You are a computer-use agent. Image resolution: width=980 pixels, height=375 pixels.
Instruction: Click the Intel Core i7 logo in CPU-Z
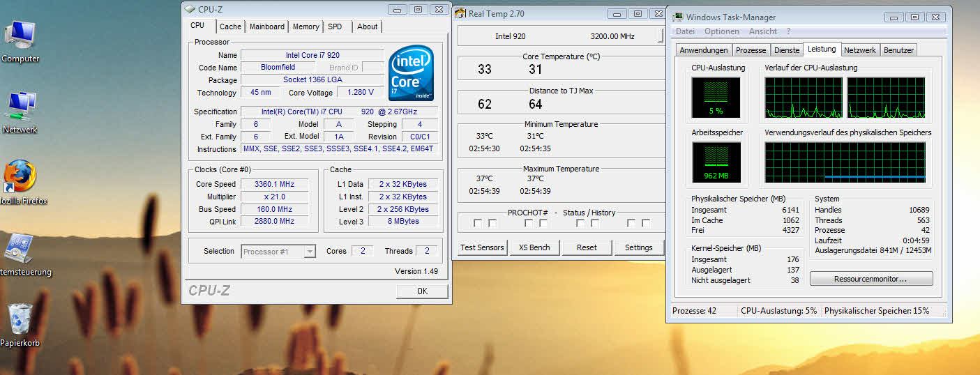412,74
